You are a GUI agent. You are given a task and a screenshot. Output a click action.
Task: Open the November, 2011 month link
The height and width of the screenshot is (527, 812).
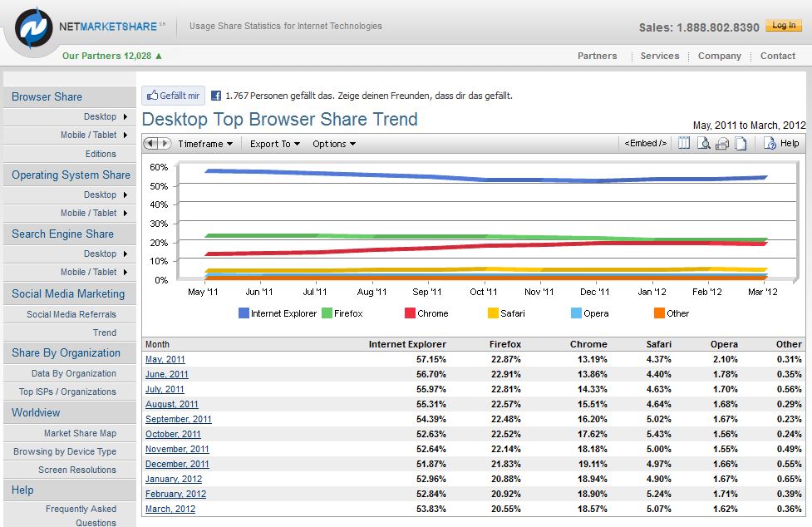click(177, 450)
